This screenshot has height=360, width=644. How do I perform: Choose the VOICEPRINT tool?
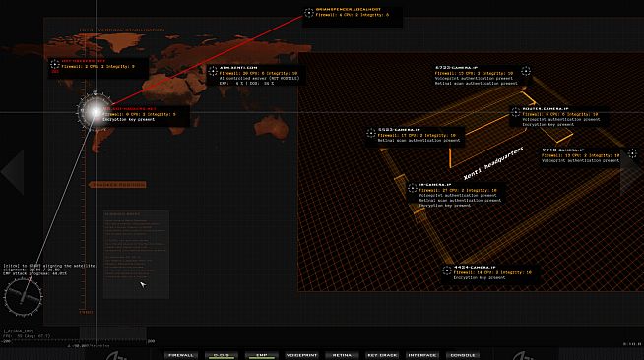(301, 355)
